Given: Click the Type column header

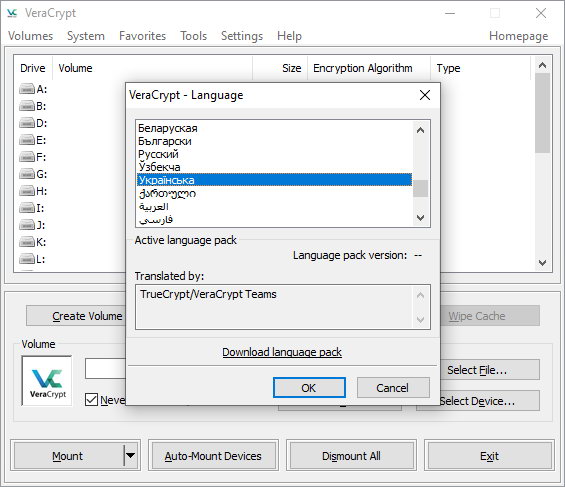Looking at the screenshot, I should click(481, 68).
